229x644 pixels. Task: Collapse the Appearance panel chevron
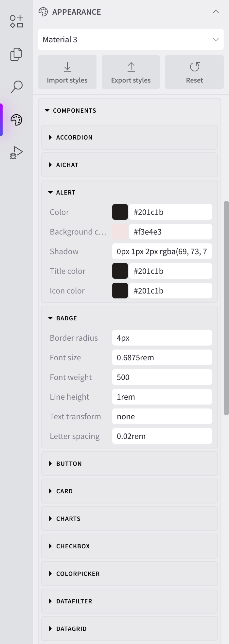tap(216, 12)
